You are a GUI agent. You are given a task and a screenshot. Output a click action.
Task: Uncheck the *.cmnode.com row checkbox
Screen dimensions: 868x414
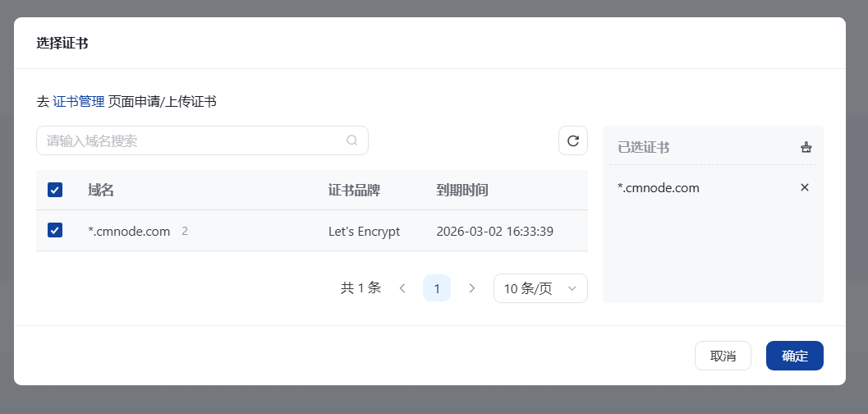point(55,231)
